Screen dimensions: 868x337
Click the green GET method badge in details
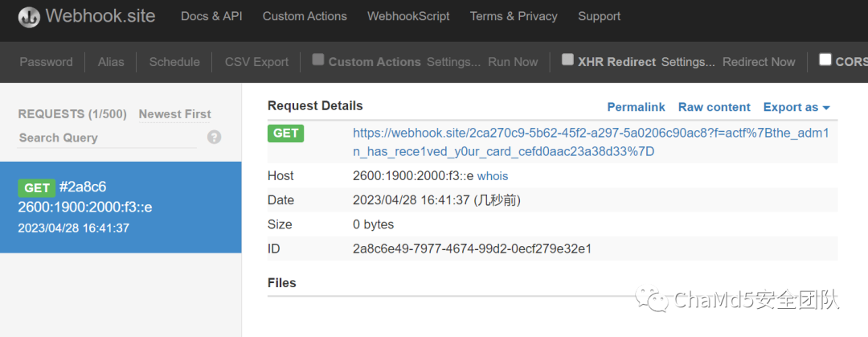(x=285, y=133)
